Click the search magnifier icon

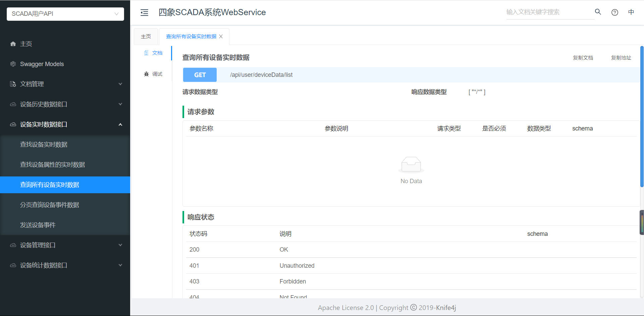[598, 12]
